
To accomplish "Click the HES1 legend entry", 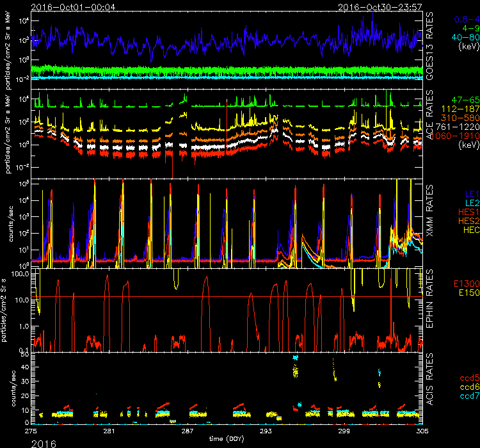I will pos(469,212).
